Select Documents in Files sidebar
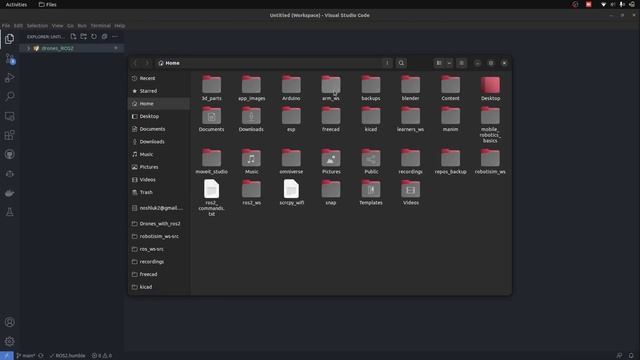640x360 pixels. tap(159, 129)
